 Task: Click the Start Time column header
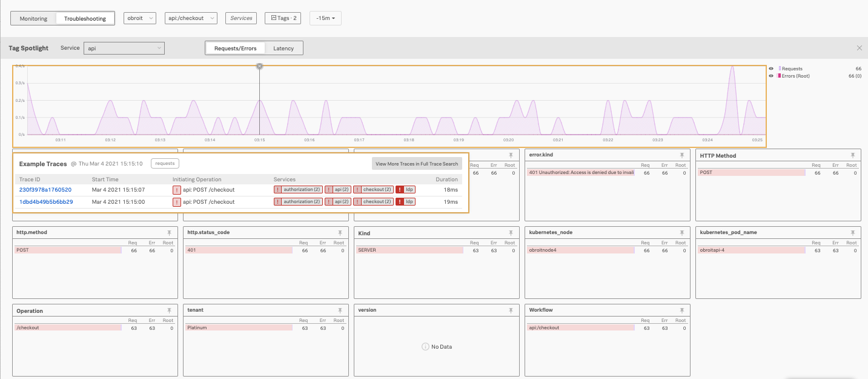tap(106, 179)
